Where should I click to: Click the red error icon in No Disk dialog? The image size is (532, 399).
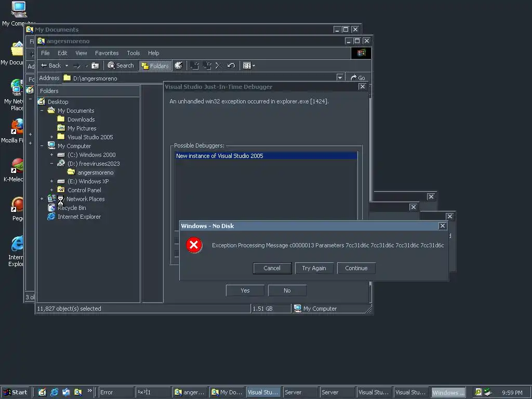(x=194, y=245)
